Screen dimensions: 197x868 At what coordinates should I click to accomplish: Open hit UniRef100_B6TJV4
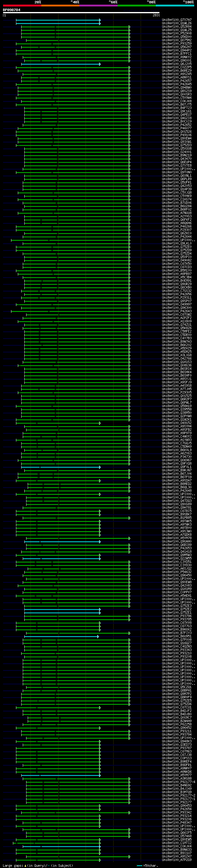point(177,474)
